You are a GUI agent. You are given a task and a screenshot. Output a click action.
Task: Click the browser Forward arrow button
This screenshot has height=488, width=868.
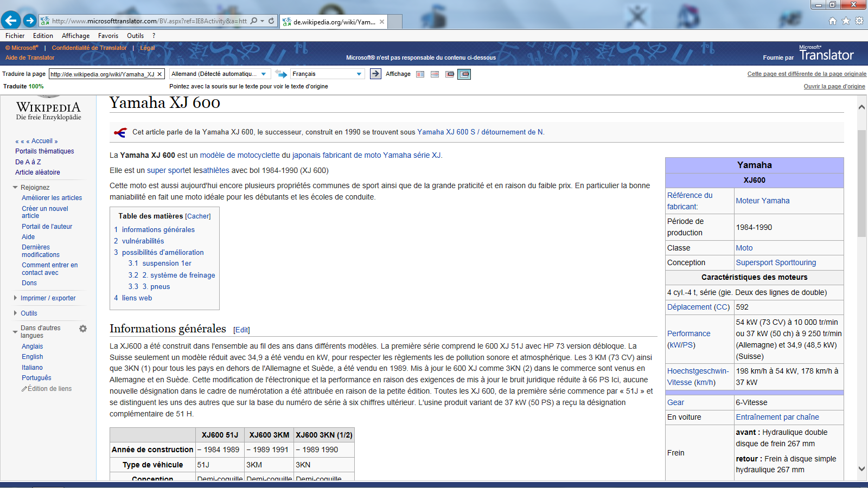click(x=30, y=21)
